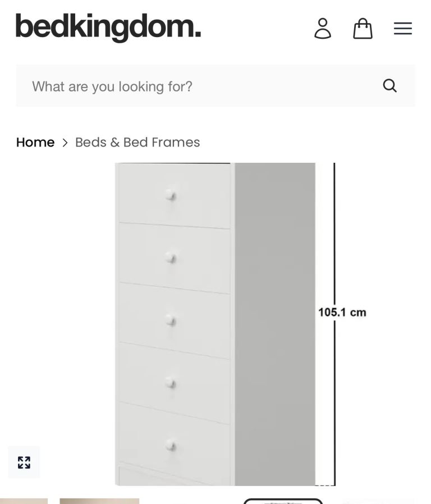Click the 105.1 cm height label
Viewport: 431px width, 504px height.
click(x=342, y=313)
